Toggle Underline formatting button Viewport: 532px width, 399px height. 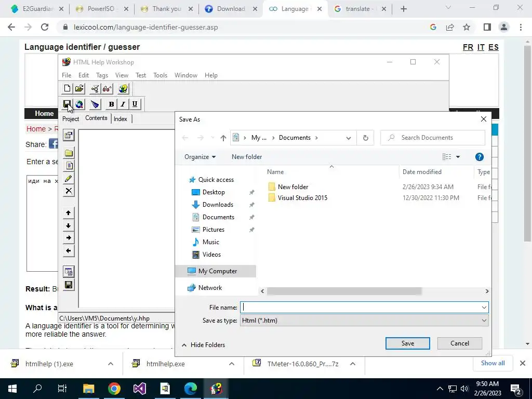[135, 104]
